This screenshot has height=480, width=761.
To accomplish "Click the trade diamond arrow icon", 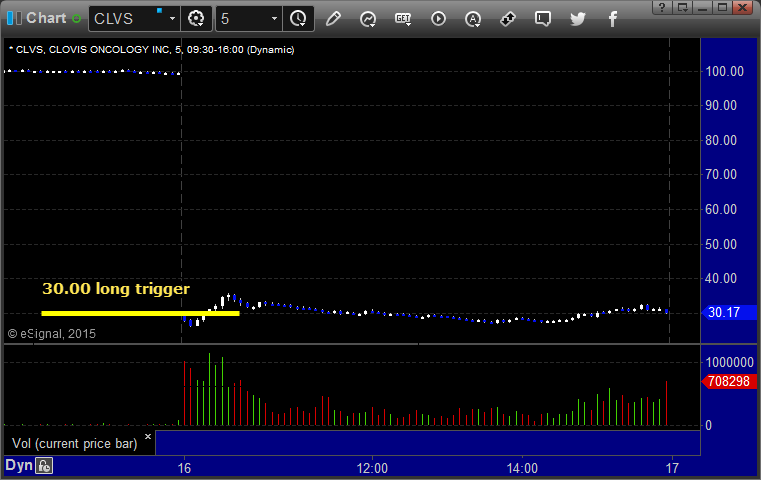I will point(508,19).
